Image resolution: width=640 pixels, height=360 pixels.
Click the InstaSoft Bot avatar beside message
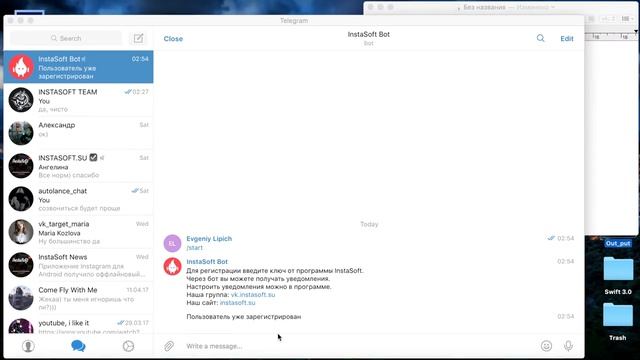coord(172,267)
